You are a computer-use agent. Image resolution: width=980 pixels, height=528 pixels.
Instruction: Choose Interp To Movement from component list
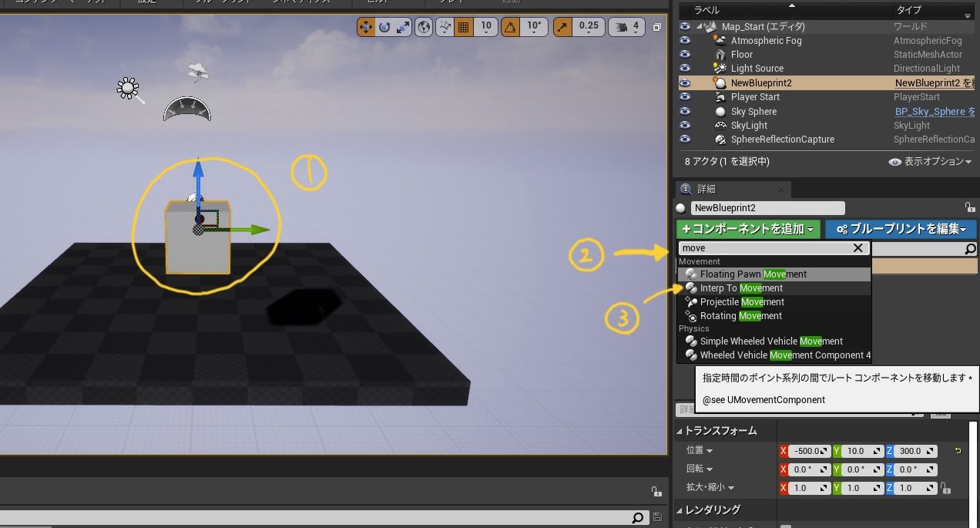pos(740,288)
